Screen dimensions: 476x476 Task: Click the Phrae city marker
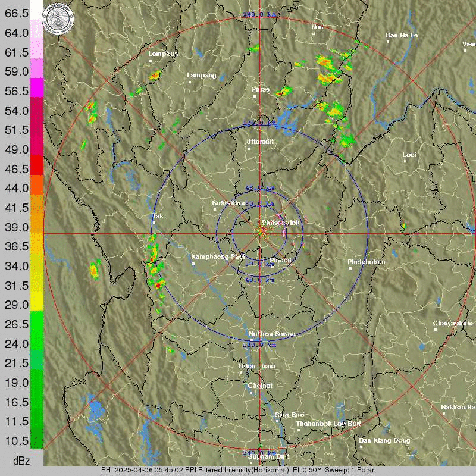tap(255, 96)
